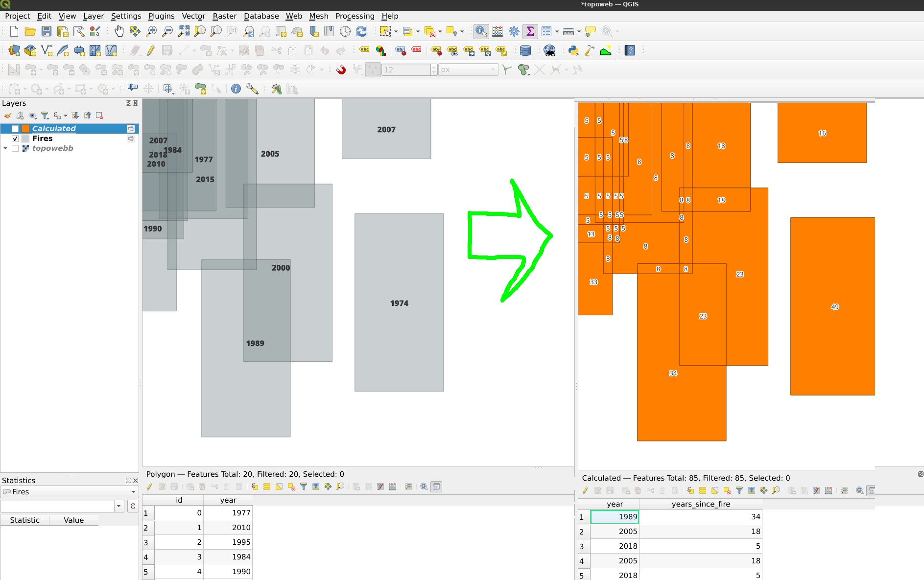The image size is (924, 580).
Task: Open the Statistics field combo box arrow
Action: [119, 506]
